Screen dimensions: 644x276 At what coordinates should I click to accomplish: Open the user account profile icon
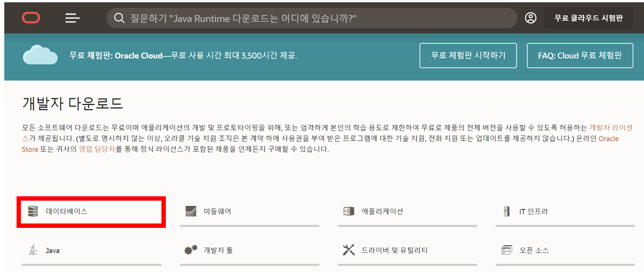[531, 18]
